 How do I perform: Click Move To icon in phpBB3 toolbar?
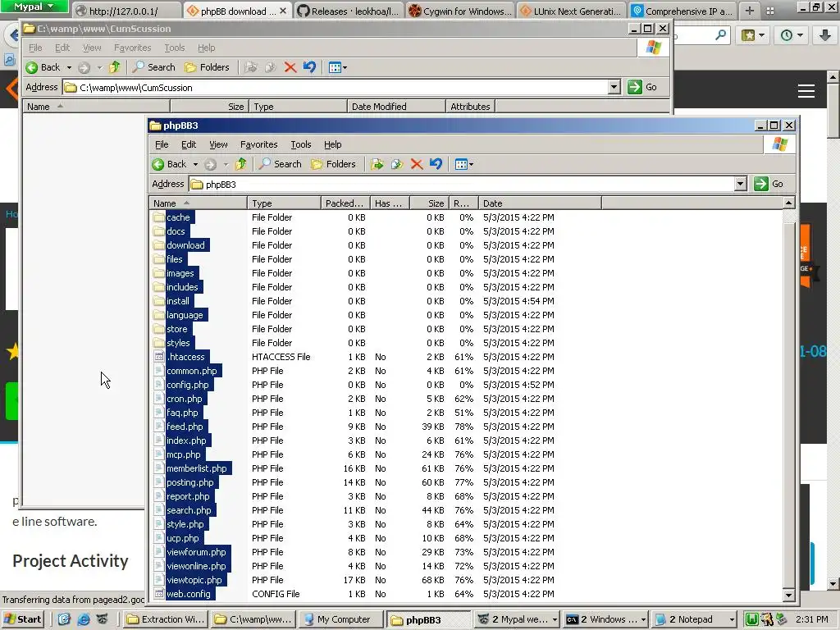click(x=377, y=164)
